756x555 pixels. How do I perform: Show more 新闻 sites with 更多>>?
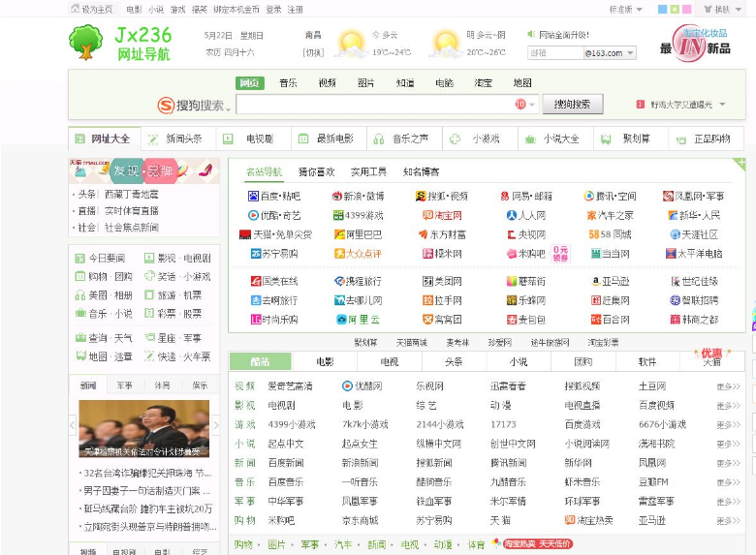pyautogui.click(x=728, y=463)
